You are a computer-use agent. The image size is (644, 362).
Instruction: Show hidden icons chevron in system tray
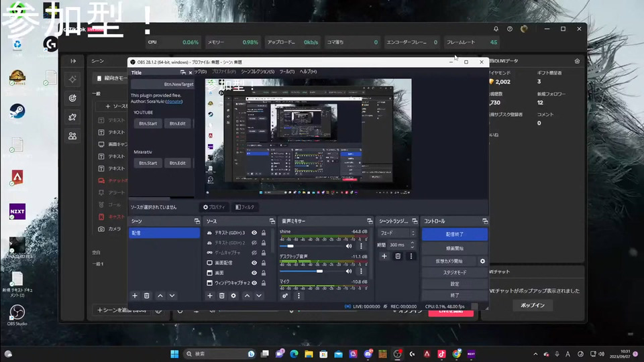[x=535, y=354]
